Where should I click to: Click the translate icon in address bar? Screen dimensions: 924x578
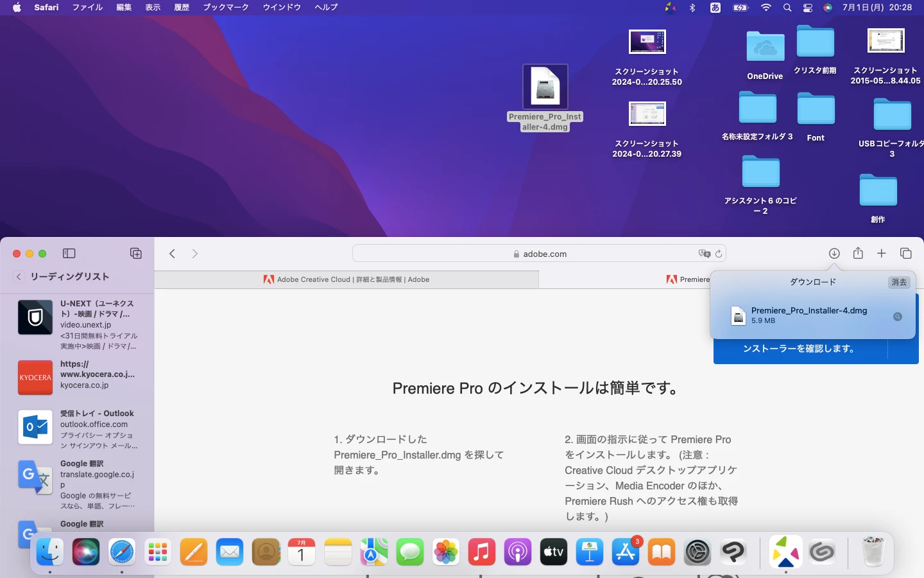(704, 254)
